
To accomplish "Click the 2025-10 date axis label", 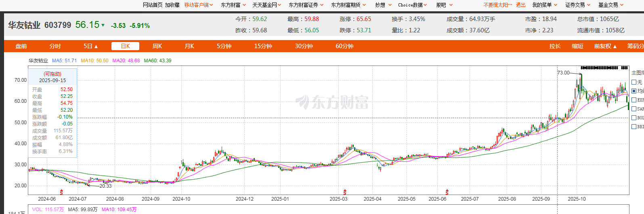I will click(577, 199).
